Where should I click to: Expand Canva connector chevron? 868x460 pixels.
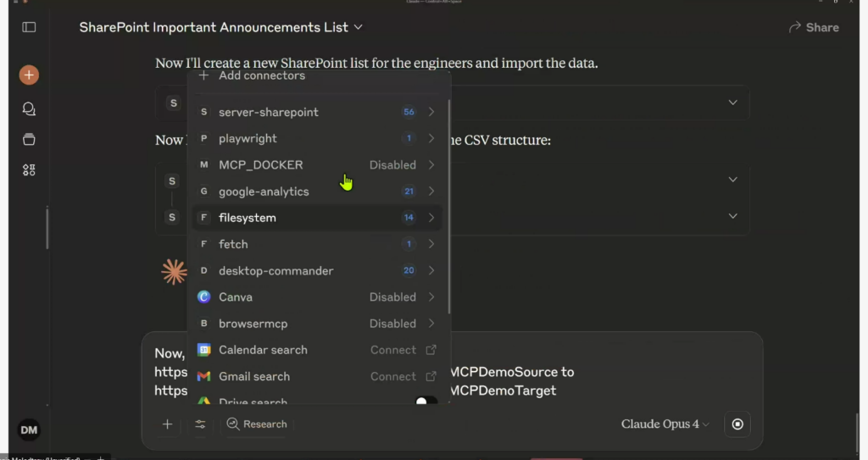[431, 297]
